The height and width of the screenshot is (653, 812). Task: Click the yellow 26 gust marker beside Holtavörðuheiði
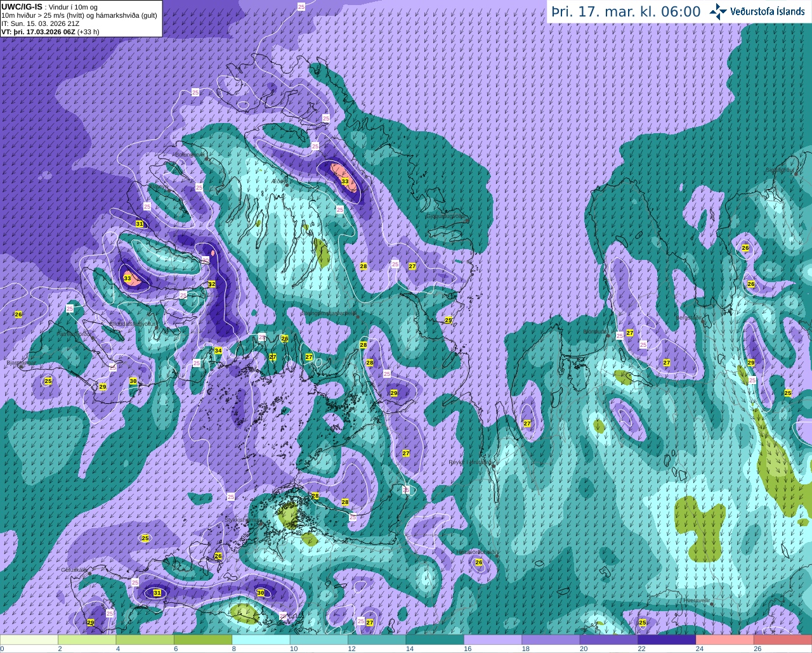coord(479,562)
